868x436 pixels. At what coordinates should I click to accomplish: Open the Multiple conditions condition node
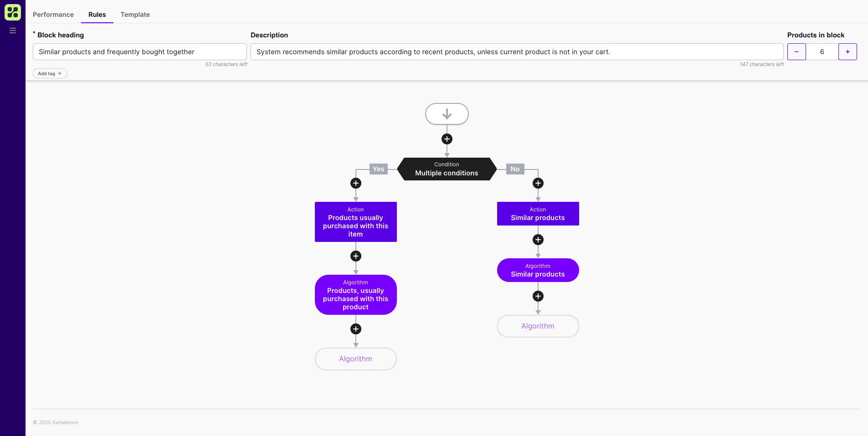pyautogui.click(x=447, y=169)
